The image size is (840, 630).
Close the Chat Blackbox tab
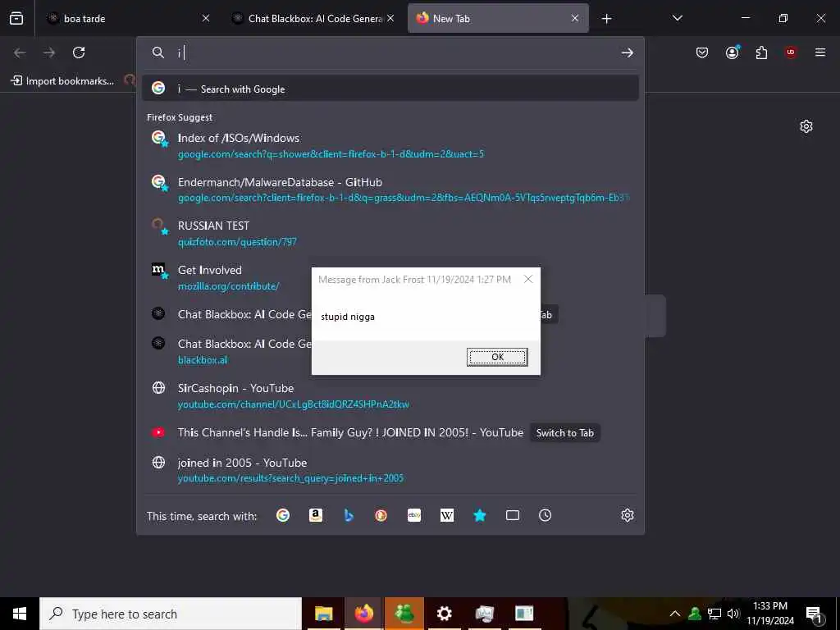(x=390, y=18)
